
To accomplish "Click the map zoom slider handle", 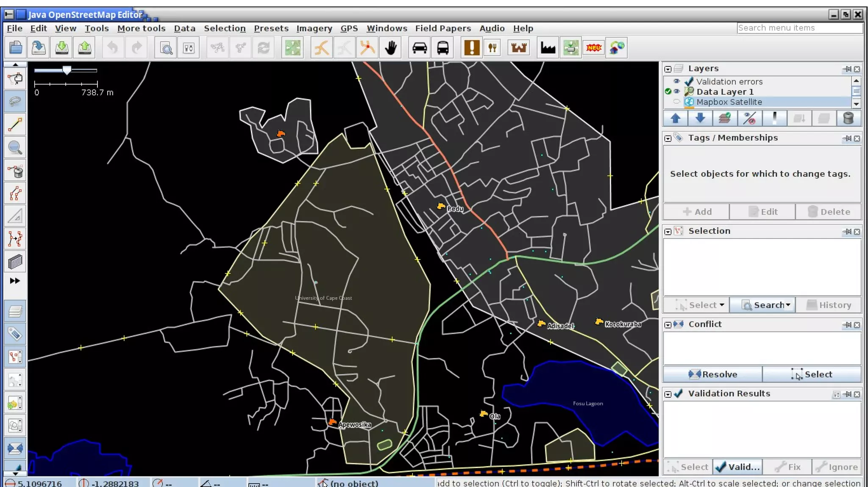I will tap(67, 70).
